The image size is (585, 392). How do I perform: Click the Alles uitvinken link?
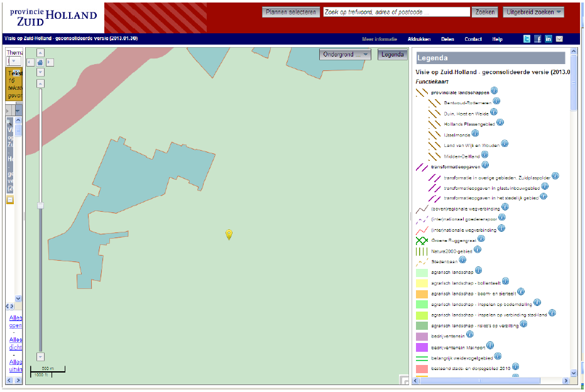click(x=15, y=366)
